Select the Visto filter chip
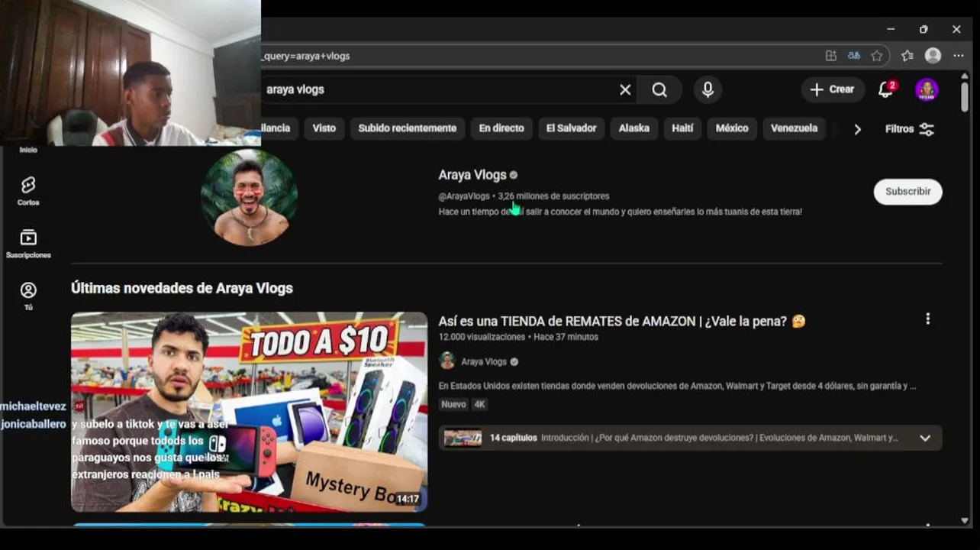980x550 pixels. pyautogui.click(x=324, y=128)
